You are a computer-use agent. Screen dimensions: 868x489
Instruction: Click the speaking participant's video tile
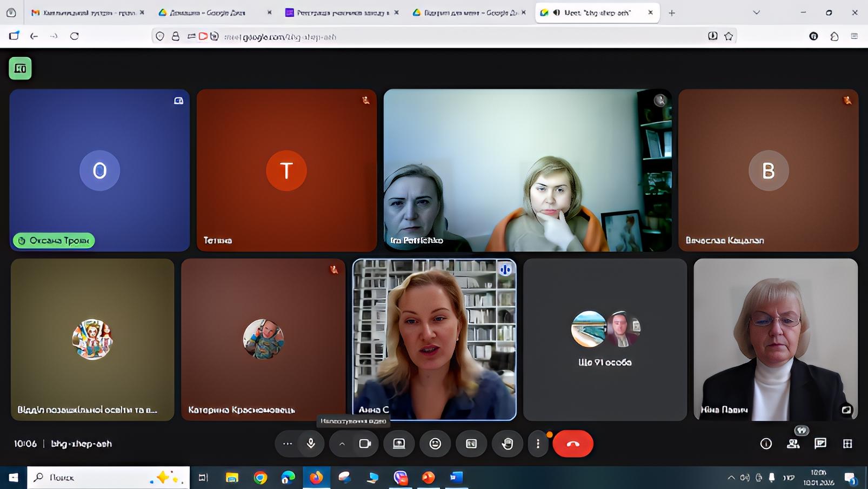click(x=434, y=339)
